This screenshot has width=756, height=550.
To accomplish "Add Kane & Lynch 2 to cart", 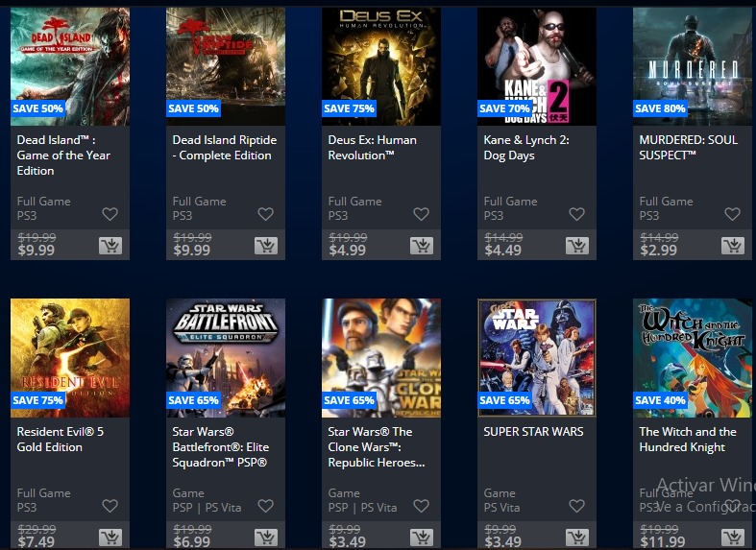I will pyautogui.click(x=577, y=246).
